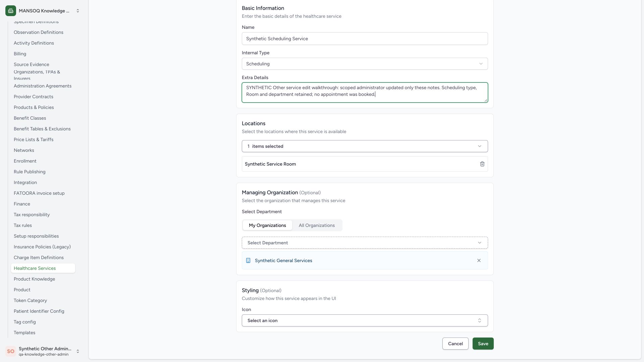Click into the Extra Details textarea
Image resolution: width=644 pixels, height=362 pixels.
point(365,93)
